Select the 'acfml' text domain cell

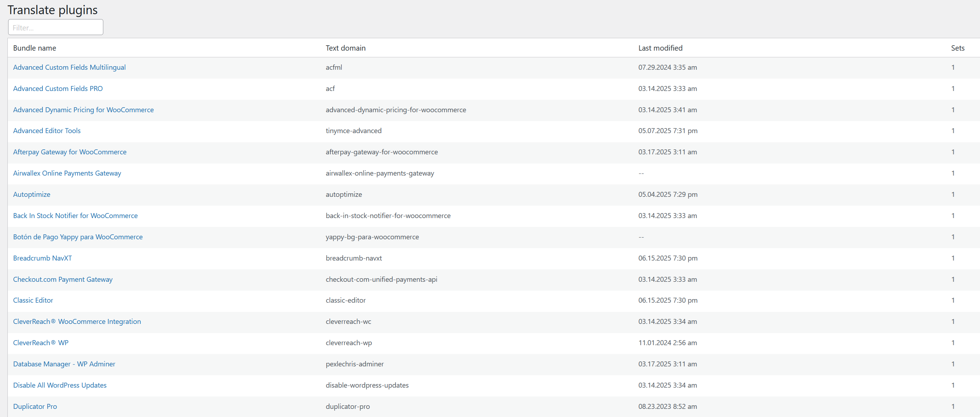334,67
